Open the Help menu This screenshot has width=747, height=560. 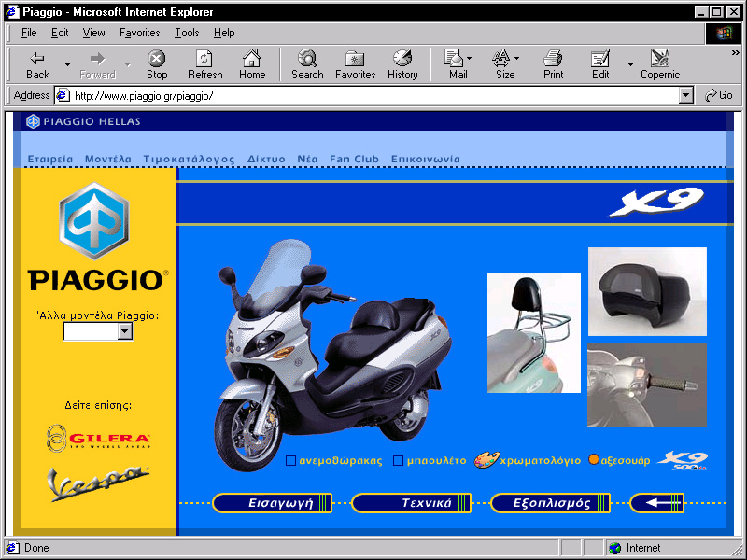pyautogui.click(x=224, y=33)
